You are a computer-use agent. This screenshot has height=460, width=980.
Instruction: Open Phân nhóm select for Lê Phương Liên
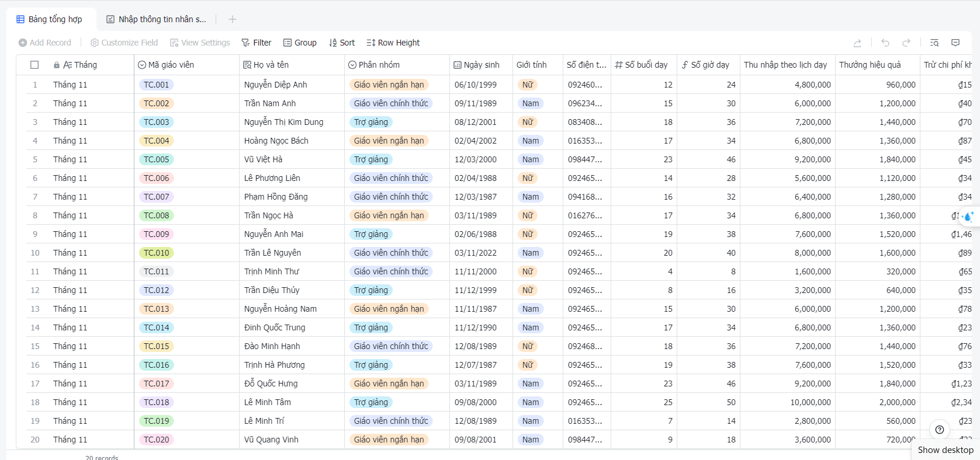coord(391,178)
